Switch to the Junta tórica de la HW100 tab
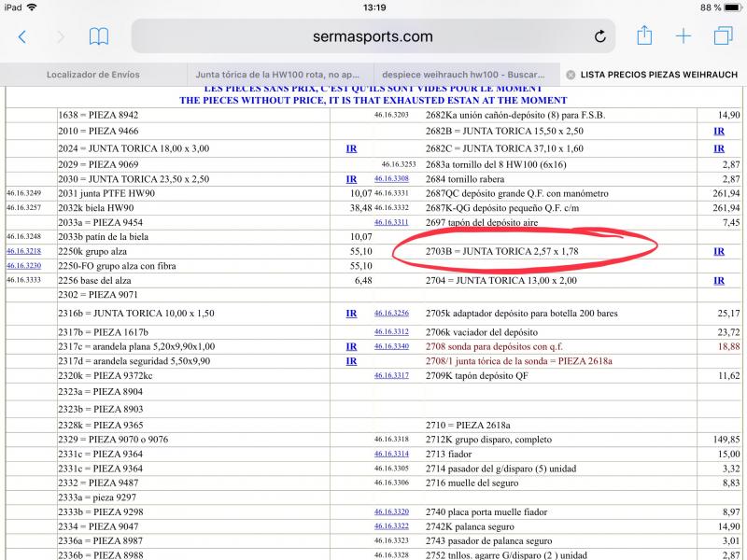The width and height of the screenshot is (747, 560). pyautogui.click(x=278, y=74)
